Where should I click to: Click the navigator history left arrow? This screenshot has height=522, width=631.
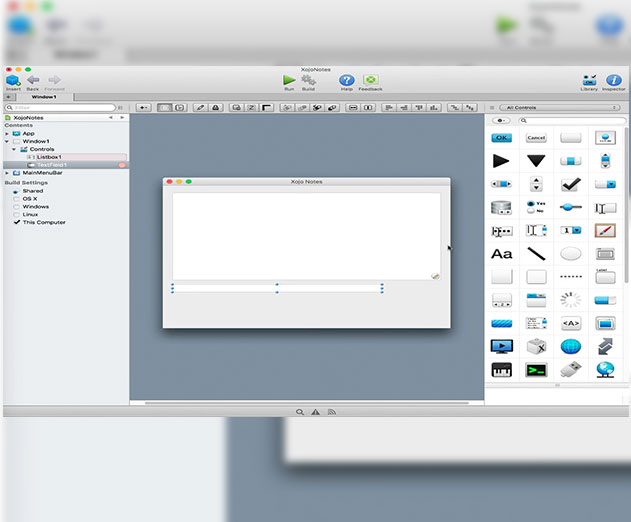111,118
